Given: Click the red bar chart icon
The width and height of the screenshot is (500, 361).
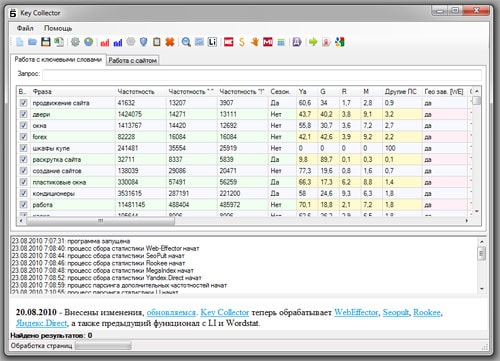Looking at the screenshot, I should coord(105,42).
